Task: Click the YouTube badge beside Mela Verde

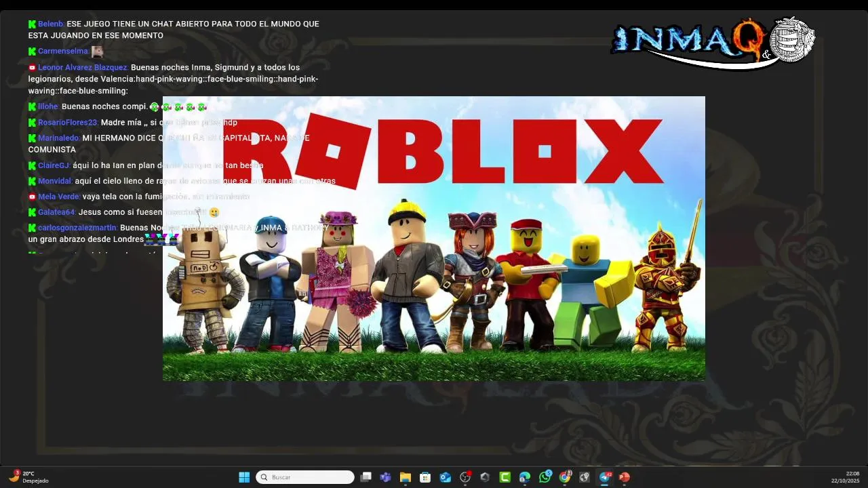Action: pyautogui.click(x=32, y=197)
